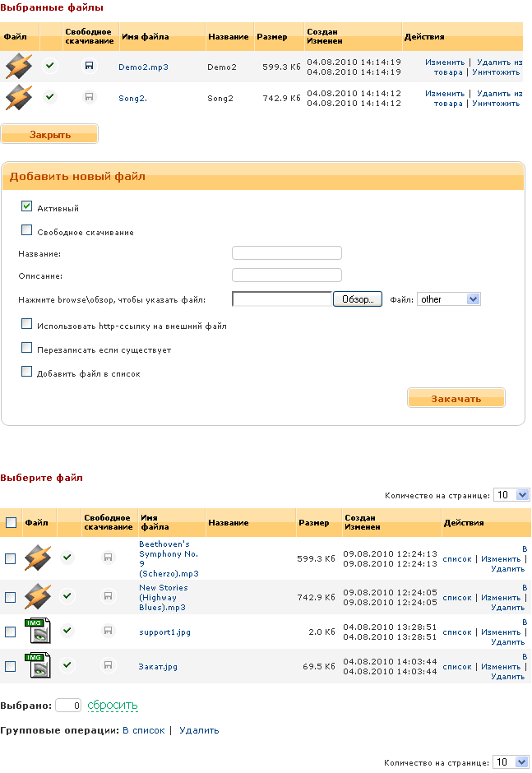The image size is (532, 773).
Task: Open the bottom Количество на странице dropdown
Action: [511, 762]
